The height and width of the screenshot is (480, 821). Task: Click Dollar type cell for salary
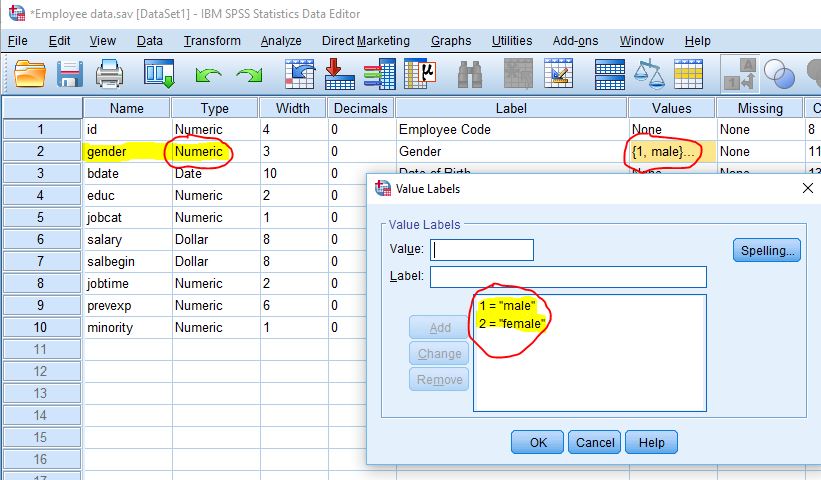(x=215, y=240)
